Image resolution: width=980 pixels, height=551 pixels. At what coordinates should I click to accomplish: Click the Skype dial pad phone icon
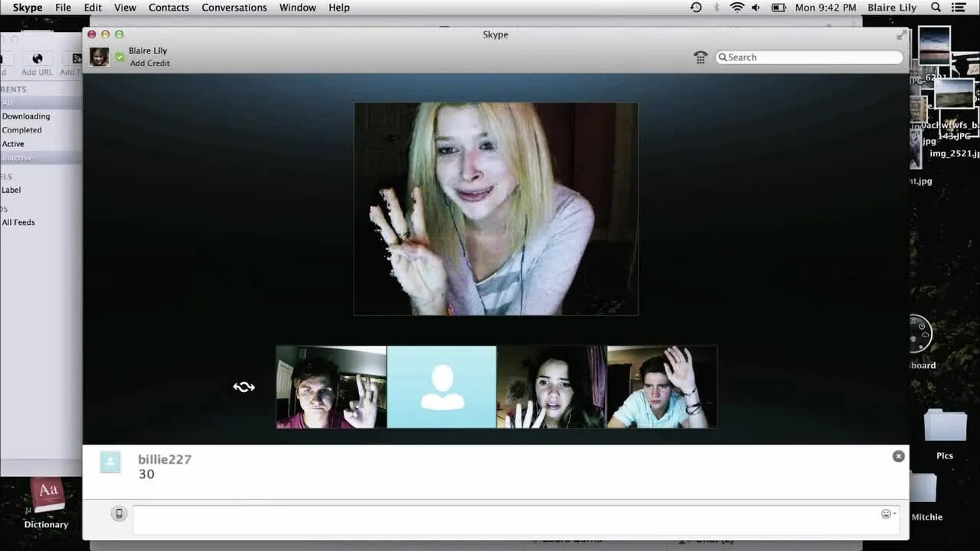pos(701,57)
